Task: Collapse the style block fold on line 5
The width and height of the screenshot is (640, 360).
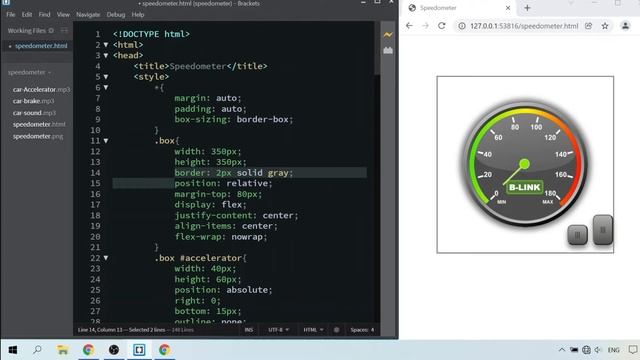Action: coord(106,77)
